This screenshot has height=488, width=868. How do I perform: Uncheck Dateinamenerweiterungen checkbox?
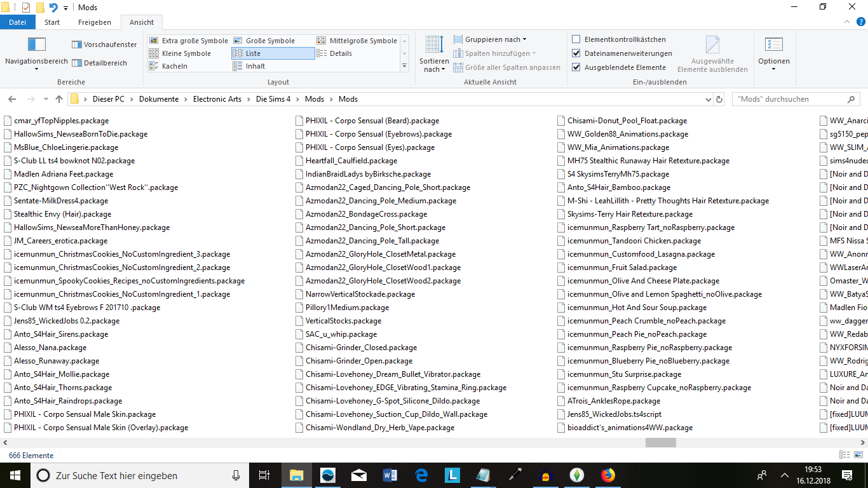(x=576, y=53)
